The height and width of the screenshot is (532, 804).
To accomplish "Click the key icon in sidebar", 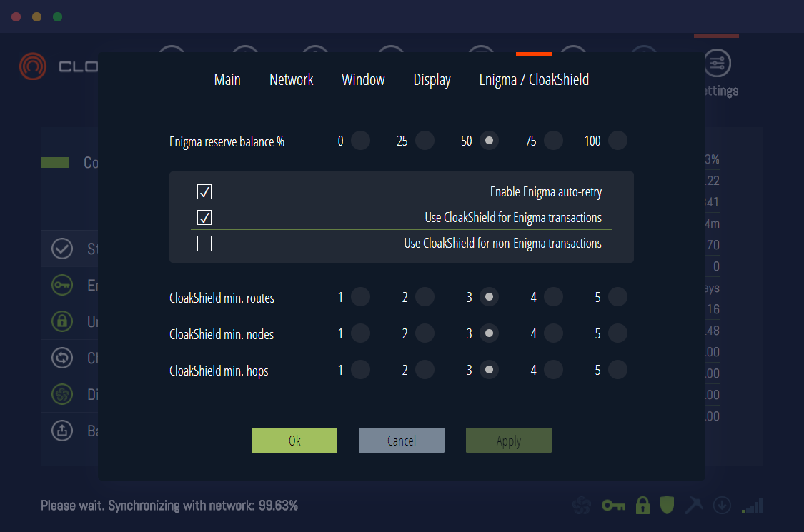I will pyautogui.click(x=62, y=285).
